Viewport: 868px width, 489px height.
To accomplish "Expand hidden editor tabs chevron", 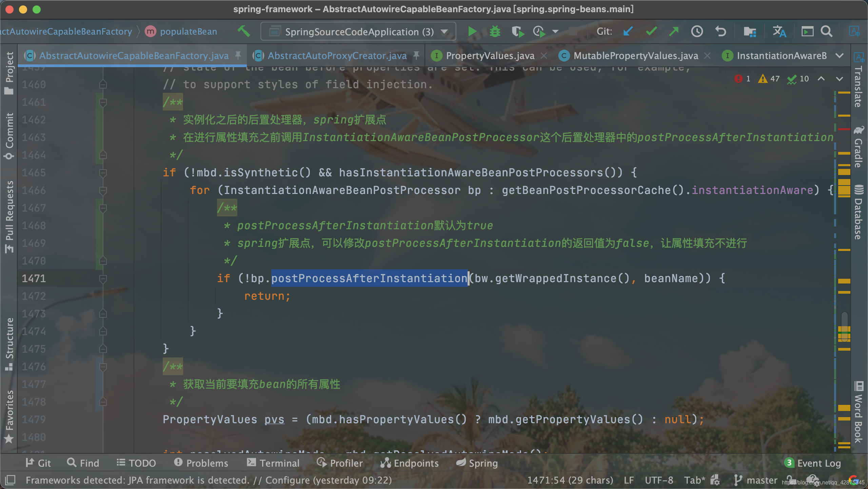I will [840, 56].
